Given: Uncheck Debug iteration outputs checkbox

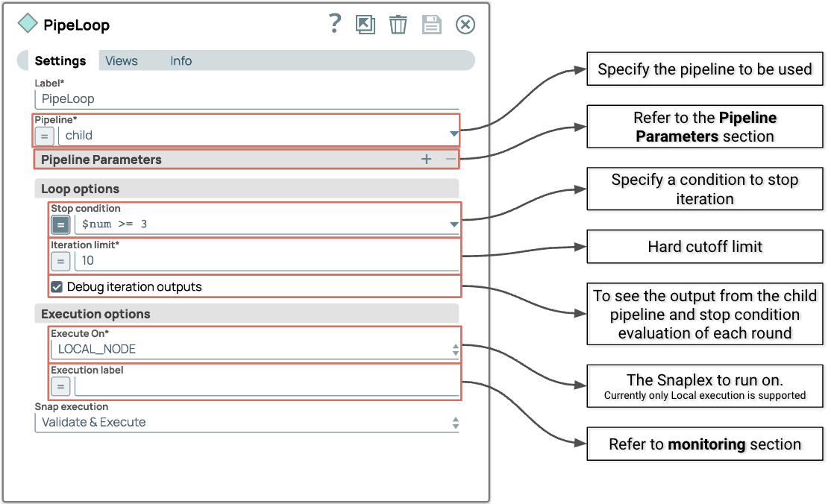Looking at the screenshot, I should click(57, 287).
